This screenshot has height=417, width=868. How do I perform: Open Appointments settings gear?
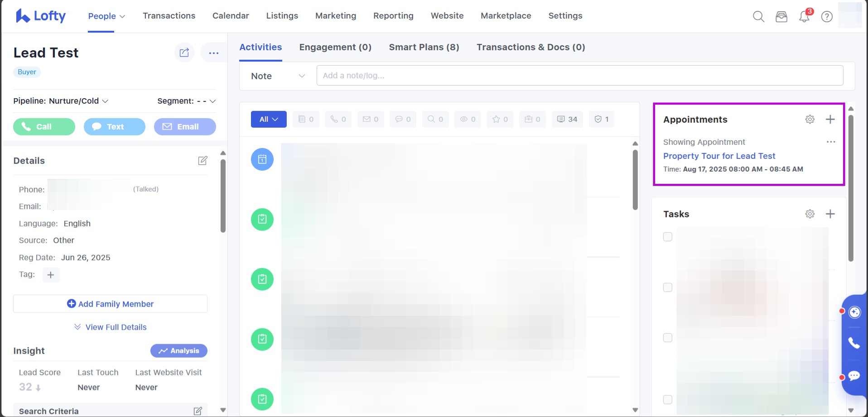810,120
